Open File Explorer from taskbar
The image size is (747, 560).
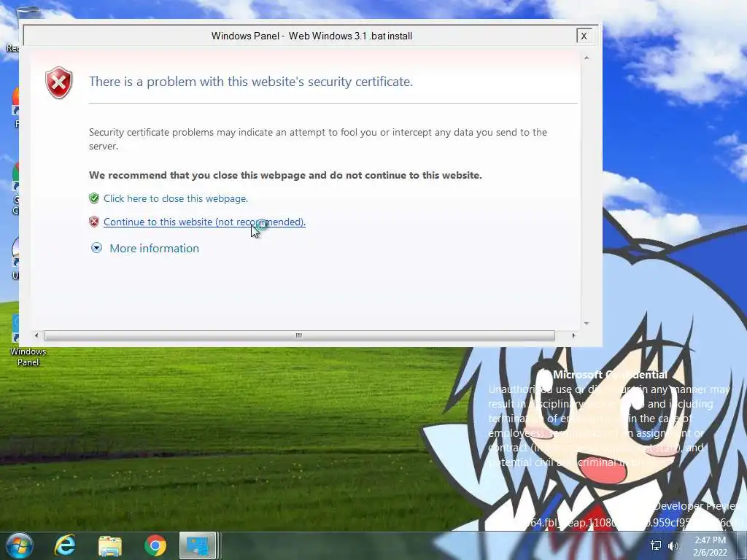110,546
